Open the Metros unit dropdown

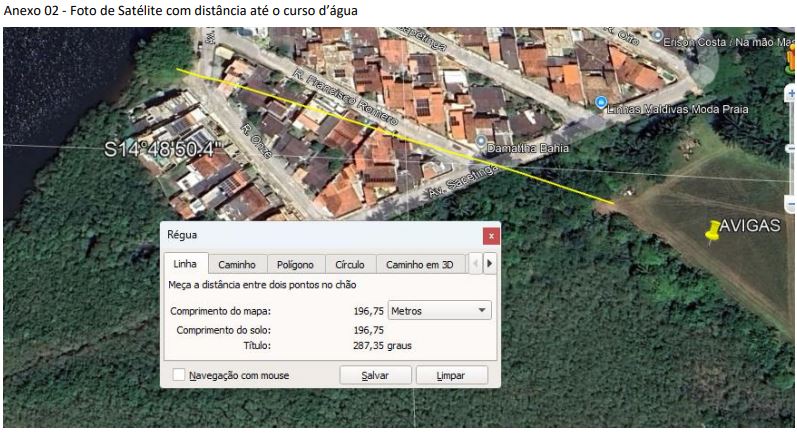440,311
